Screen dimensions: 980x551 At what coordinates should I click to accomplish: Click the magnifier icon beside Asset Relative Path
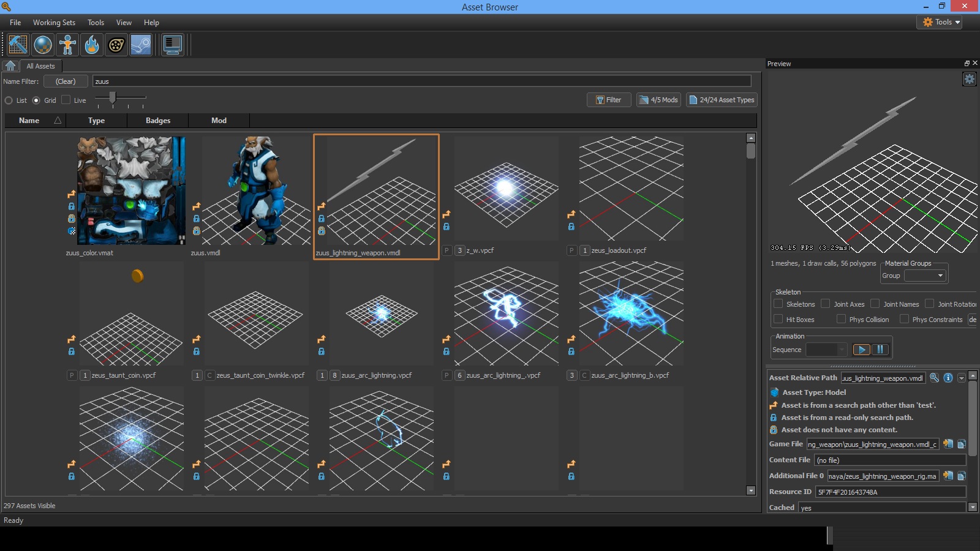(934, 378)
